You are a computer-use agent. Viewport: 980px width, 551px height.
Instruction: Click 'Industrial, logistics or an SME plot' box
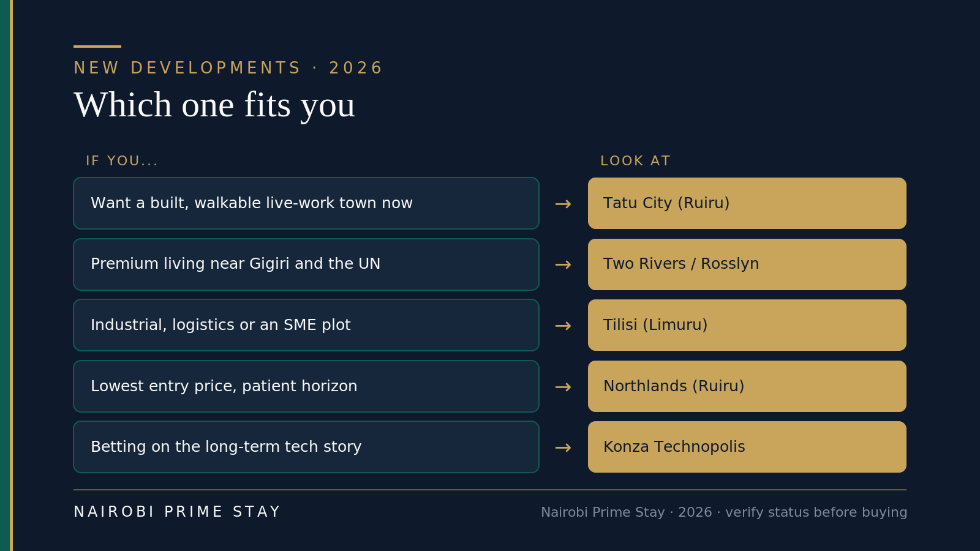point(306,325)
